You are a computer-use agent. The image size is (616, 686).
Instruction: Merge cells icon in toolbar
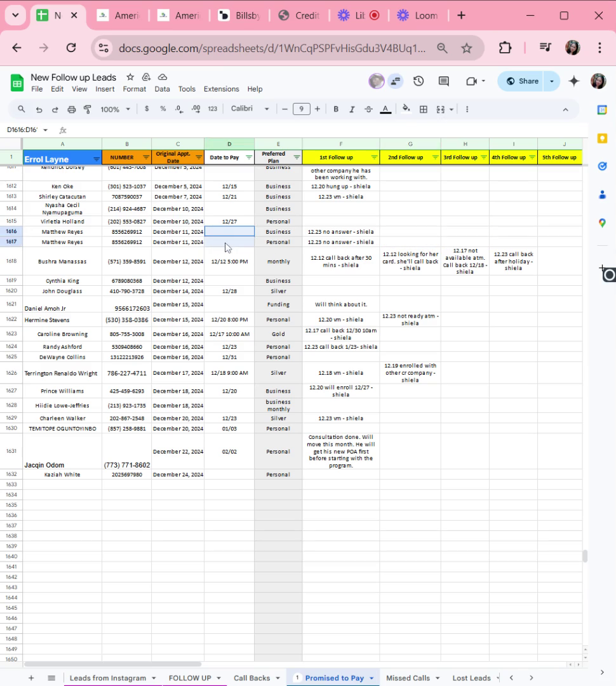[x=441, y=109]
